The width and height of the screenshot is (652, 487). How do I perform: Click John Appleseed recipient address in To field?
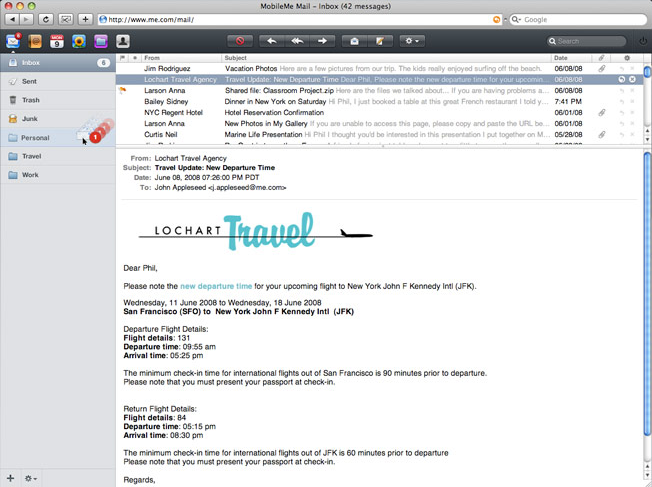pyautogui.click(x=220, y=188)
